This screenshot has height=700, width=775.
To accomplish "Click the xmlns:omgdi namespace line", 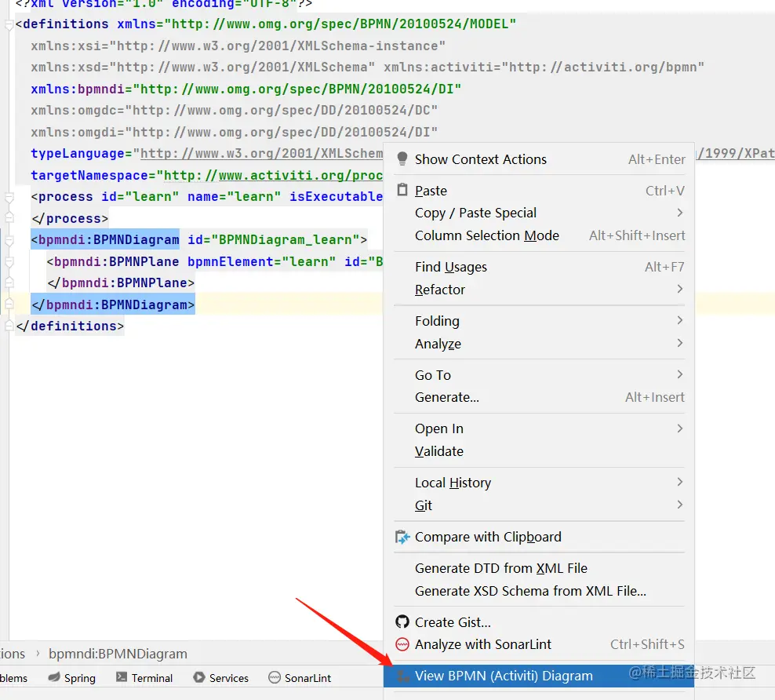I will 235,132.
